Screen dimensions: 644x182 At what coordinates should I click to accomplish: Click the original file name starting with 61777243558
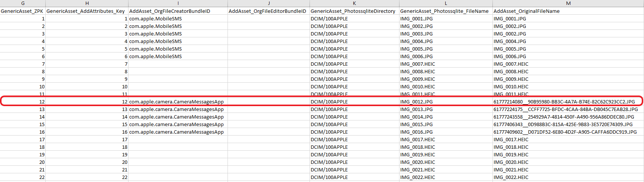click(x=564, y=117)
